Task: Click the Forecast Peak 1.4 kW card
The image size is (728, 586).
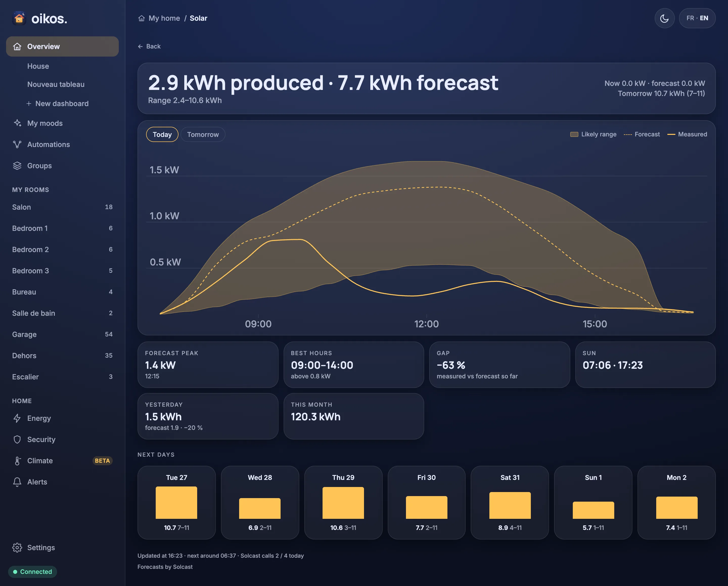Action: (x=208, y=365)
